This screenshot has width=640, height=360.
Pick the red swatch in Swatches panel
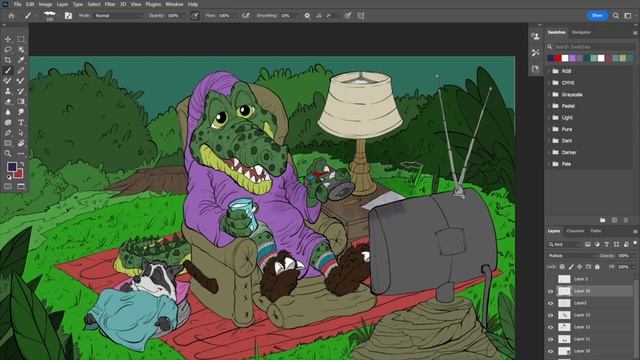(x=558, y=58)
